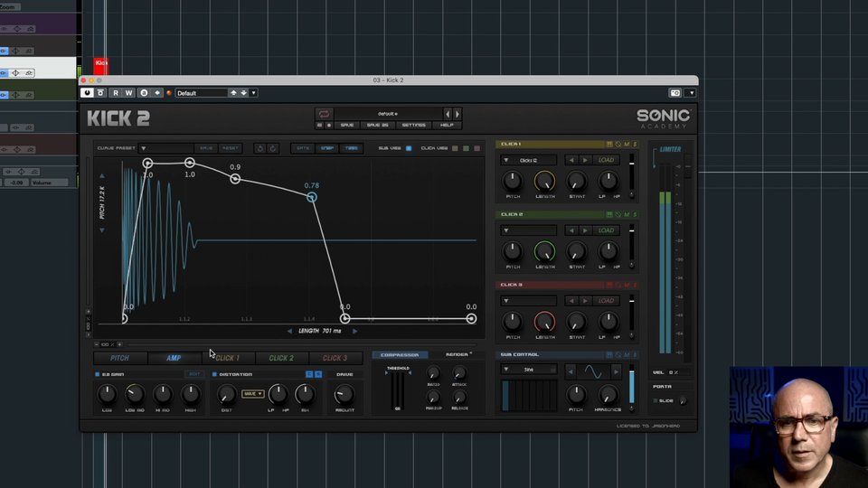Viewport: 868px width, 488px height.
Task: Bypass the plugin with the power icon
Action: (x=87, y=93)
